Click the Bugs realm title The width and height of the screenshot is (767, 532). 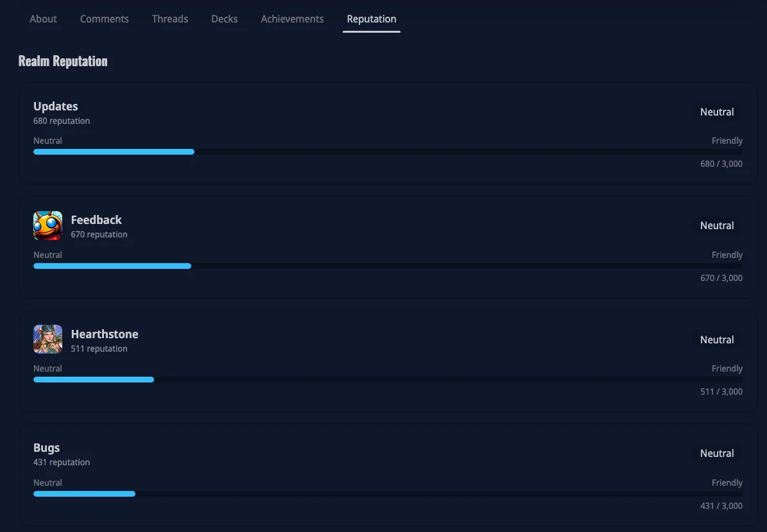pyautogui.click(x=47, y=448)
